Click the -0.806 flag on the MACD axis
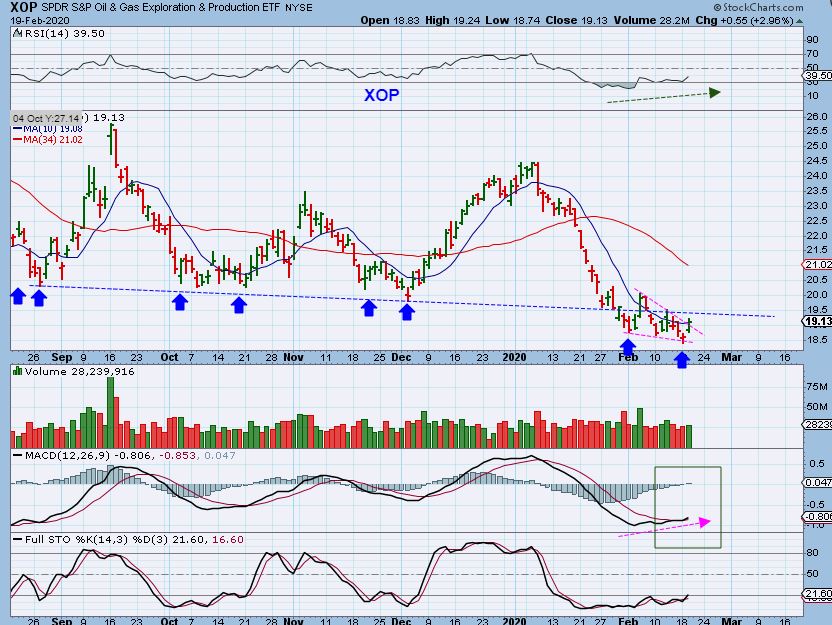This screenshot has width=832, height=625. pos(817,516)
